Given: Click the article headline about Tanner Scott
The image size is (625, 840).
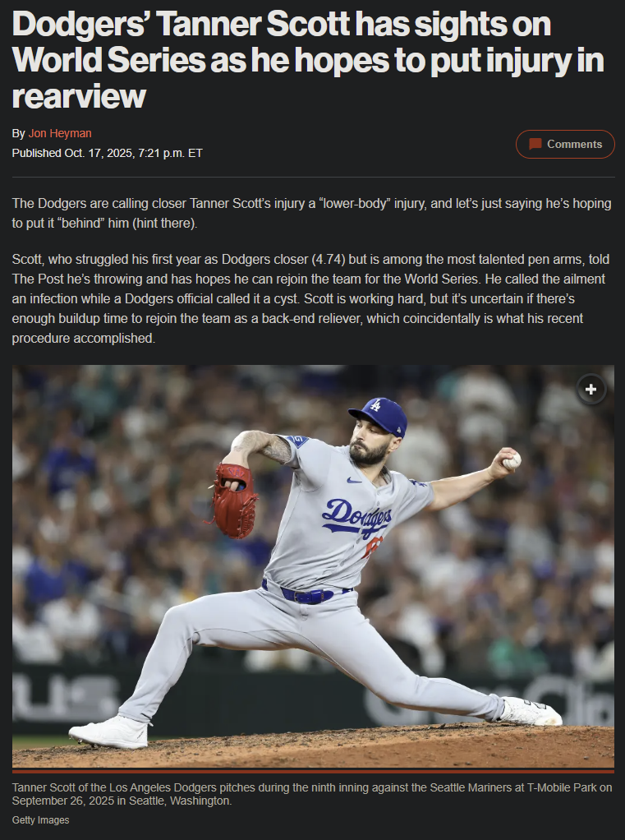Looking at the screenshot, I should tap(308, 60).
